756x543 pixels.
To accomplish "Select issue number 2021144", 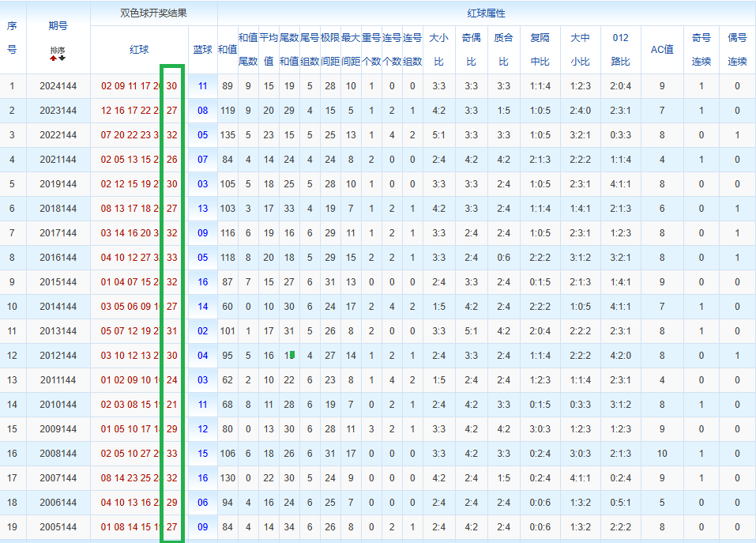I will (x=58, y=160).
